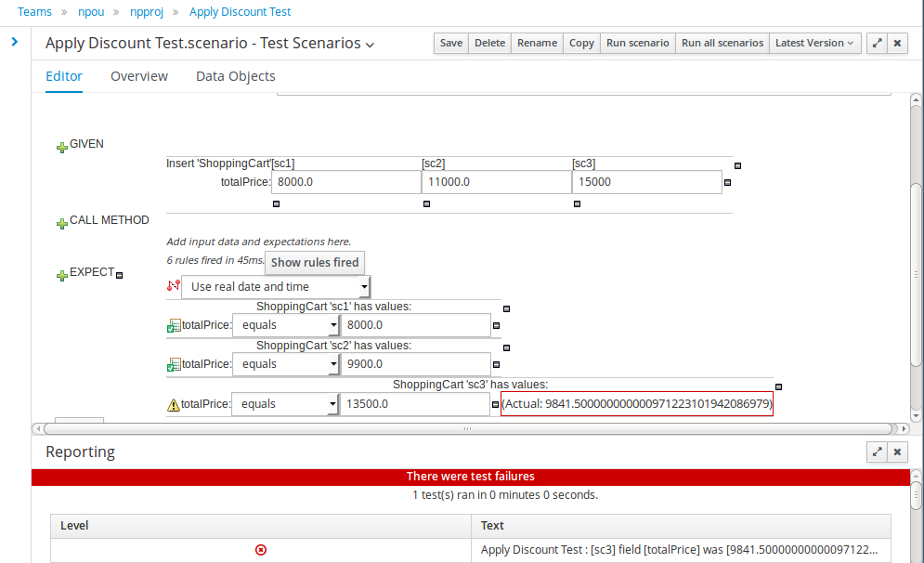Open the 'Use real date and time' combo box
Screen dimensions: 924x563
coord(276,287)
